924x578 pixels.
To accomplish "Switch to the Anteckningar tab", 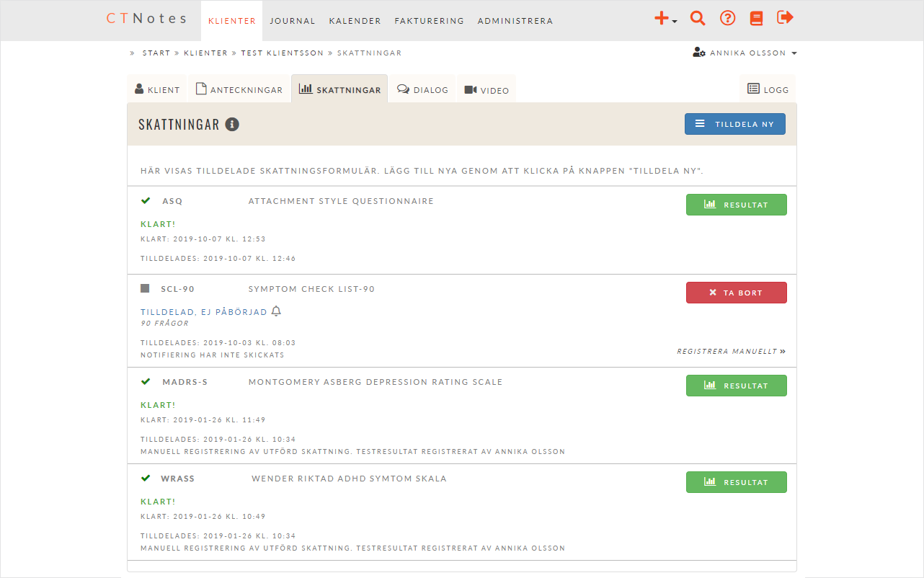I will [x=239, y=89].
